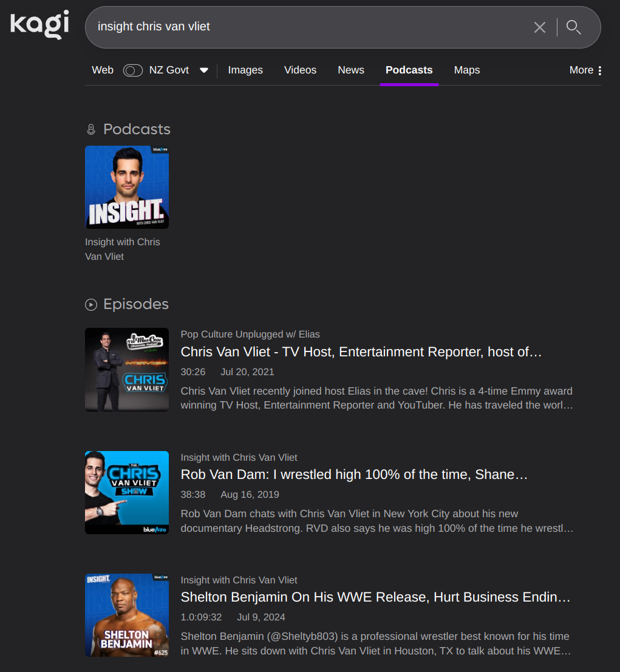Toggle the NZ Govt lens switch
This screenshot has width=620, height=672.
click(x=133, y=70)
